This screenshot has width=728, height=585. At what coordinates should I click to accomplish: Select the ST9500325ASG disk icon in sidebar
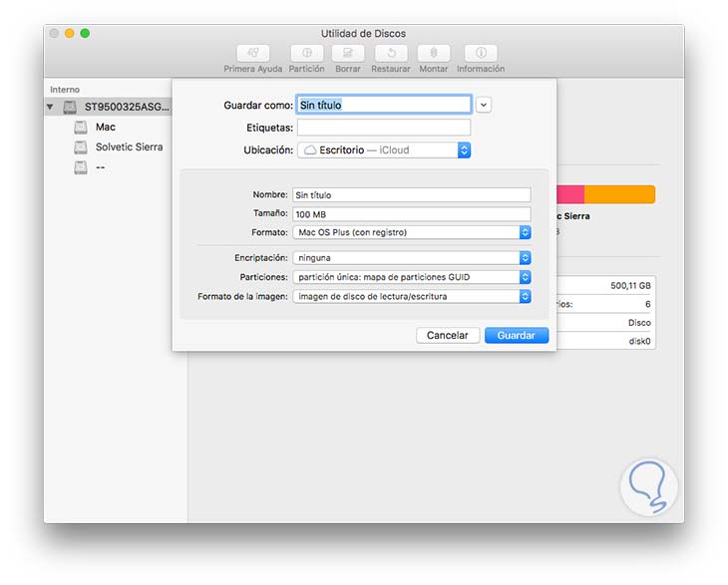pyautogui.click(x=70, y=108)
